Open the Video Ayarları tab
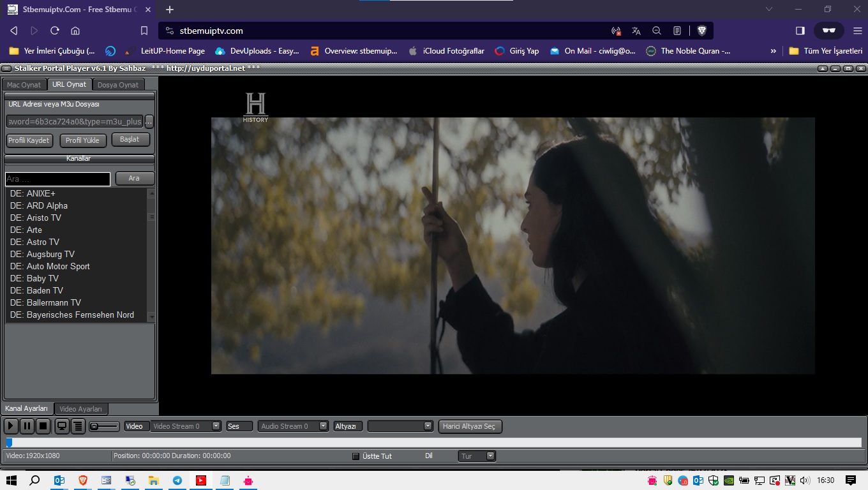868x490 pixels. [80, 409]
